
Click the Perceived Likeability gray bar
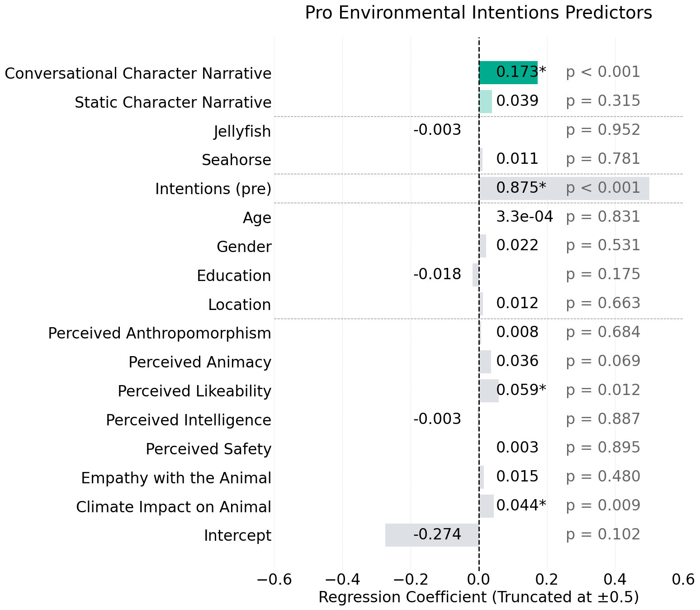click(489, 391)
